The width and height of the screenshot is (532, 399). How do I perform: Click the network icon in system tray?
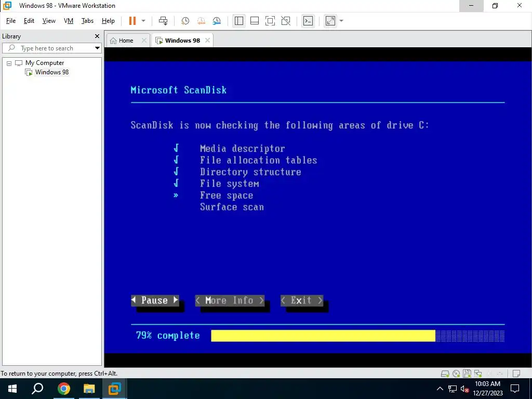[453, 389]
